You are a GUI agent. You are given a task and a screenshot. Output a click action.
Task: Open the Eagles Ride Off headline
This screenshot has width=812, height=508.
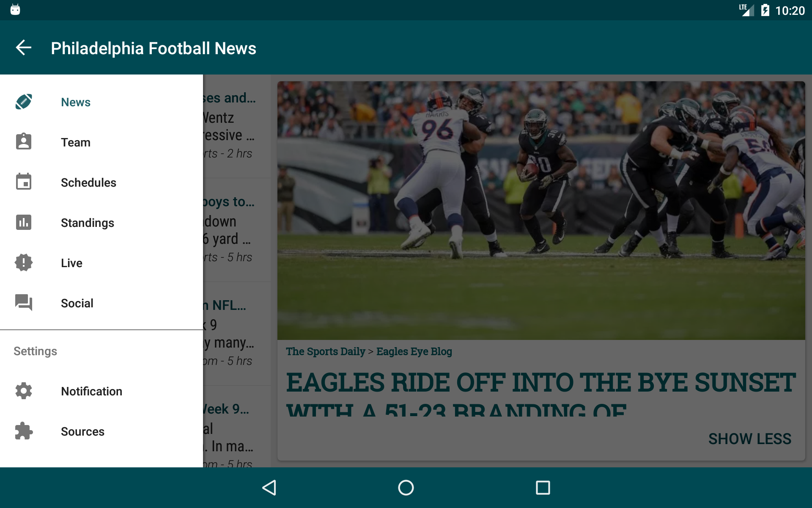point(540,392)
